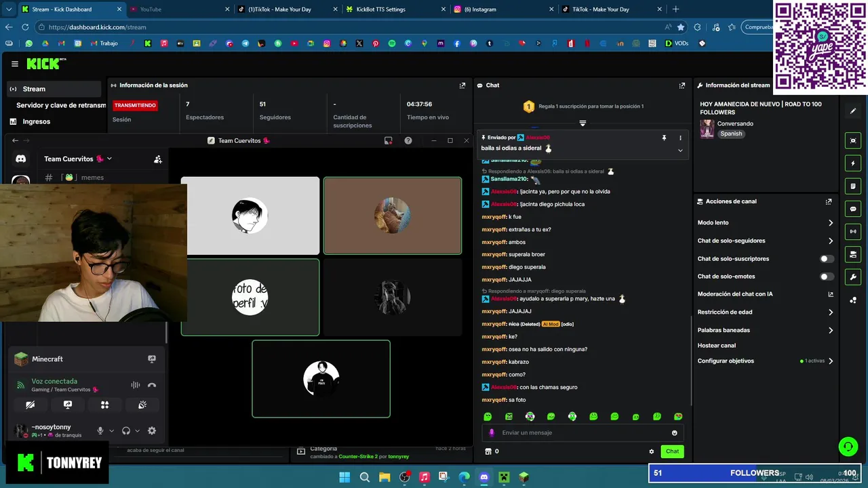Invite people to Team Cuervitos server

158,159
